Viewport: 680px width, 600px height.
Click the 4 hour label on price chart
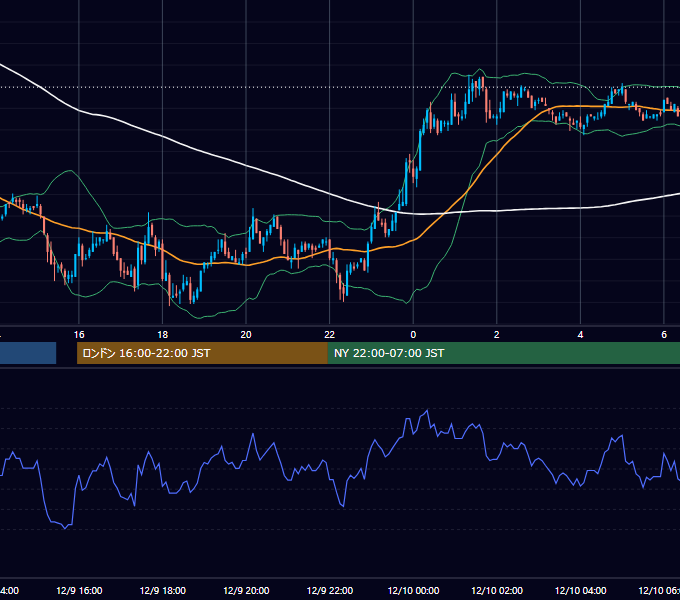pyautogui.click(x=580, y=335)
